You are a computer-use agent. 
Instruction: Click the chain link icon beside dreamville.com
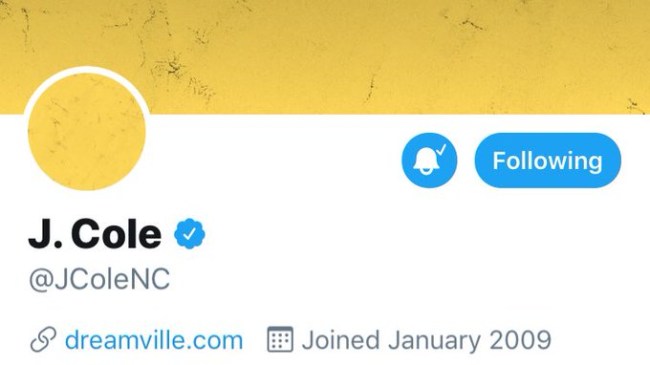[x=43, y=340]
